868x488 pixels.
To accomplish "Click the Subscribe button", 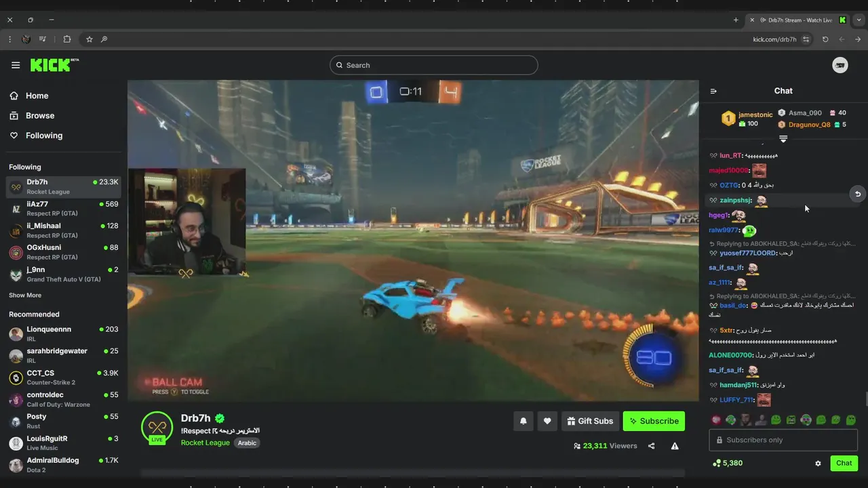I will click(654, 421).
